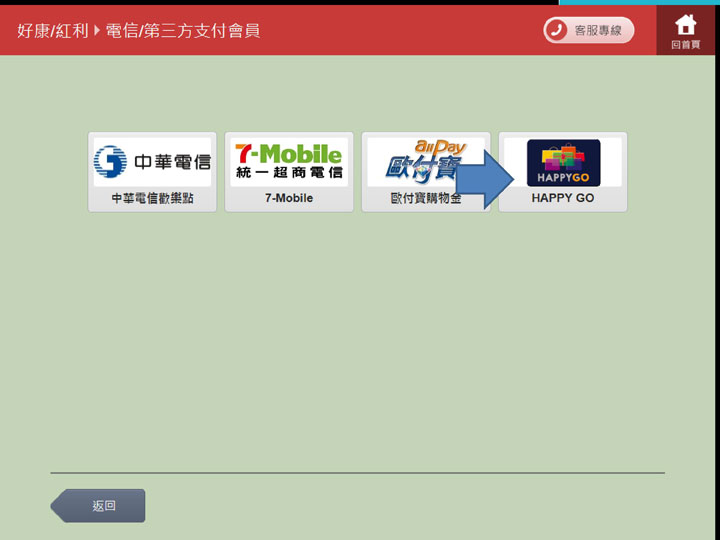Call the 客服專線 customer service hotline
The image size is (720, 540).
(589, 30)
